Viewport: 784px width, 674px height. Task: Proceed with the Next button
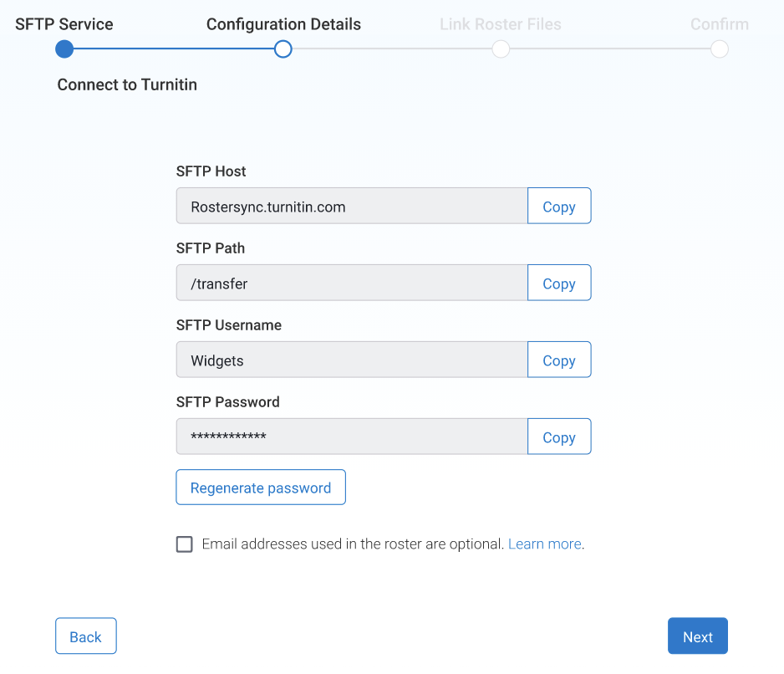click(x=698, y=636)
